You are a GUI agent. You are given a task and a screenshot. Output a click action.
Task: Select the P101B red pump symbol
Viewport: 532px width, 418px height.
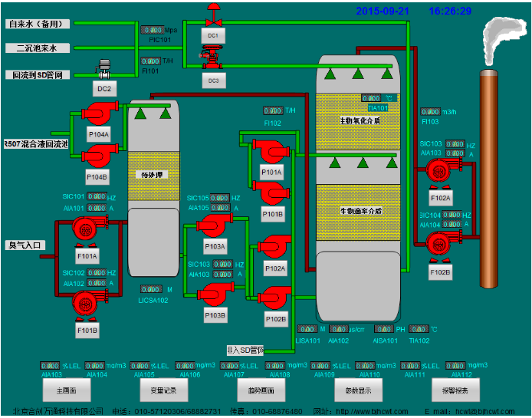pyautogui.click(x=271, y=193)
